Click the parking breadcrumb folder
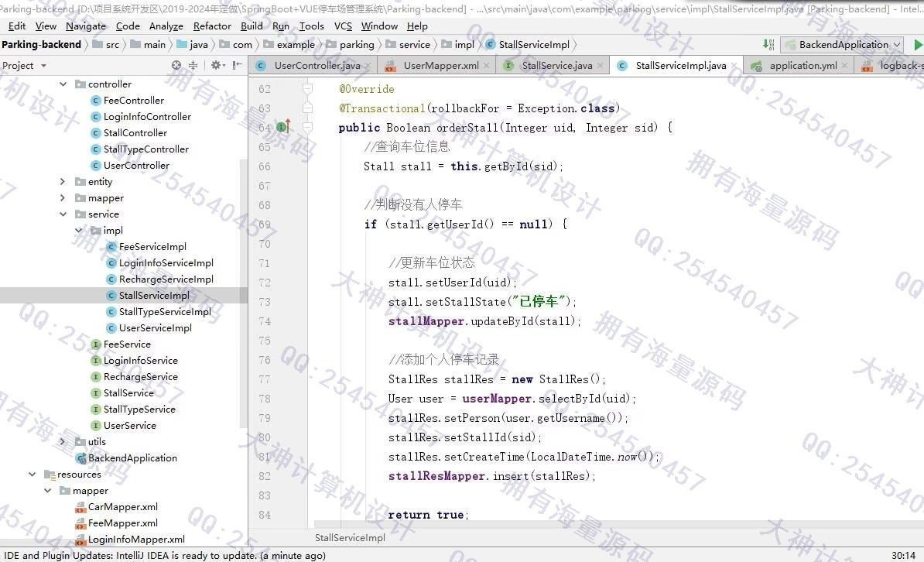 point(350,44)
